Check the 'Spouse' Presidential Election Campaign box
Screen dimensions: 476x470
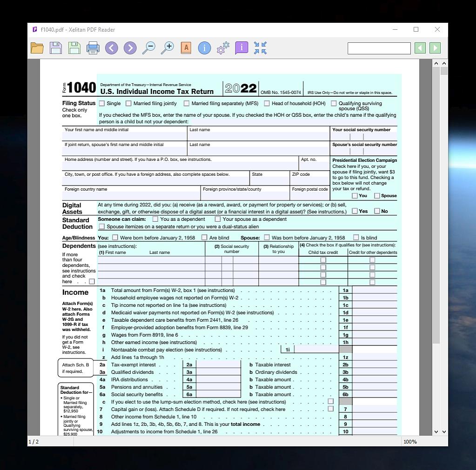coord(377,196)
